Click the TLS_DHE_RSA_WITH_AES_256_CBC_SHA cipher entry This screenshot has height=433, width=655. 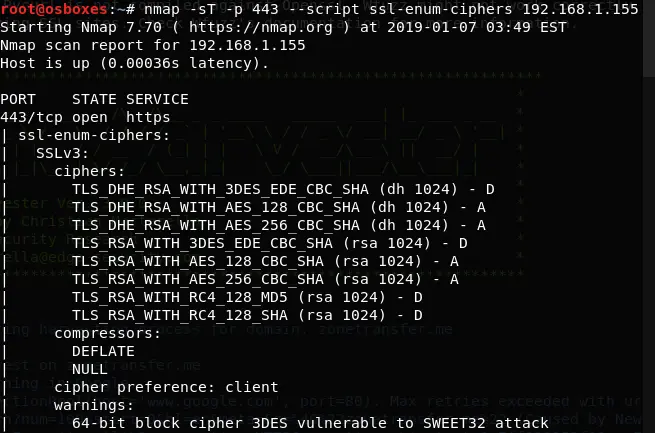(x=279, y=225)
